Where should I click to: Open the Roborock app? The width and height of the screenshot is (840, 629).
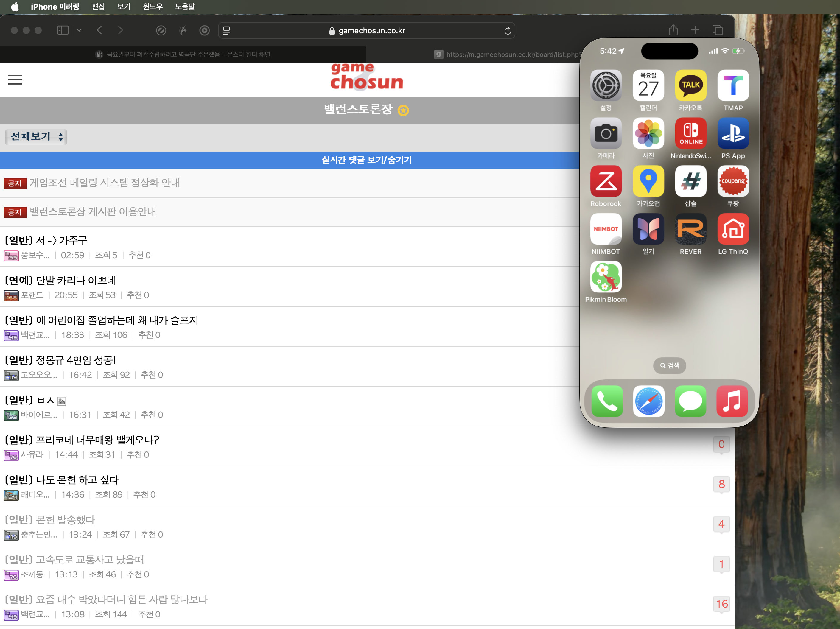coord(605,181)
